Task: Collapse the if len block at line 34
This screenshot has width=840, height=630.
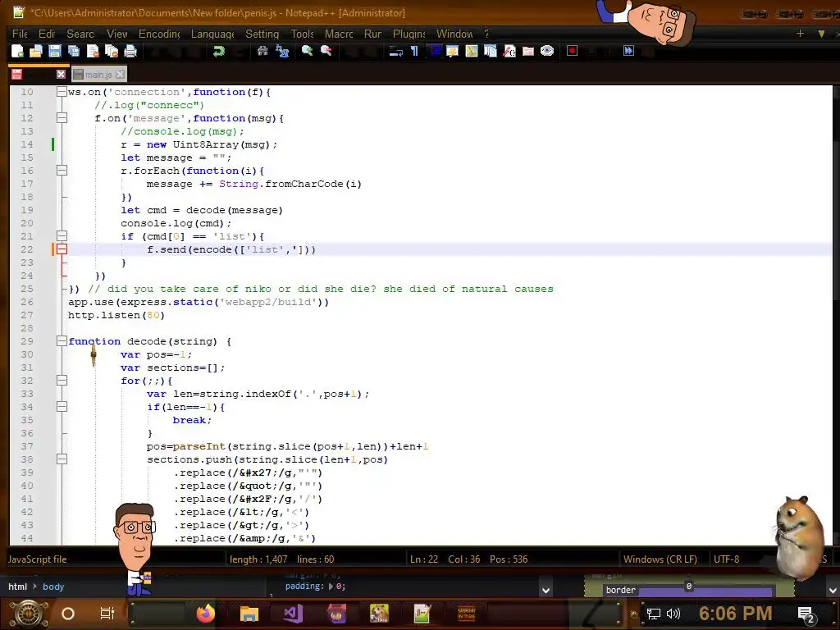Action: point(62,407)
